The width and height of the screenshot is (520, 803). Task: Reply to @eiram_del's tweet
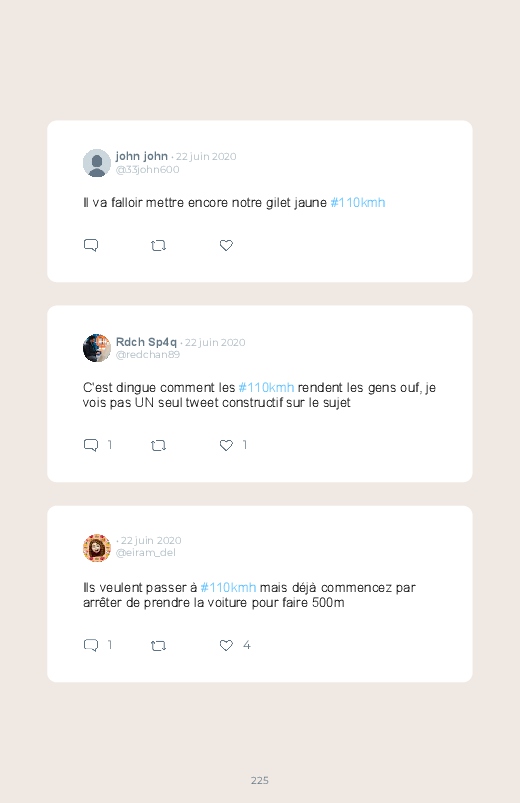(x=91, y=645)
